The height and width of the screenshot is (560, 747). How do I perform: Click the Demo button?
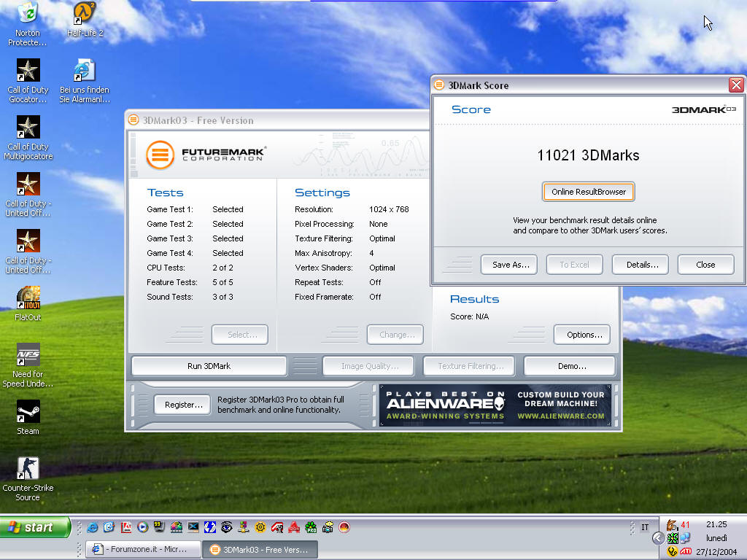coord(570,366)
